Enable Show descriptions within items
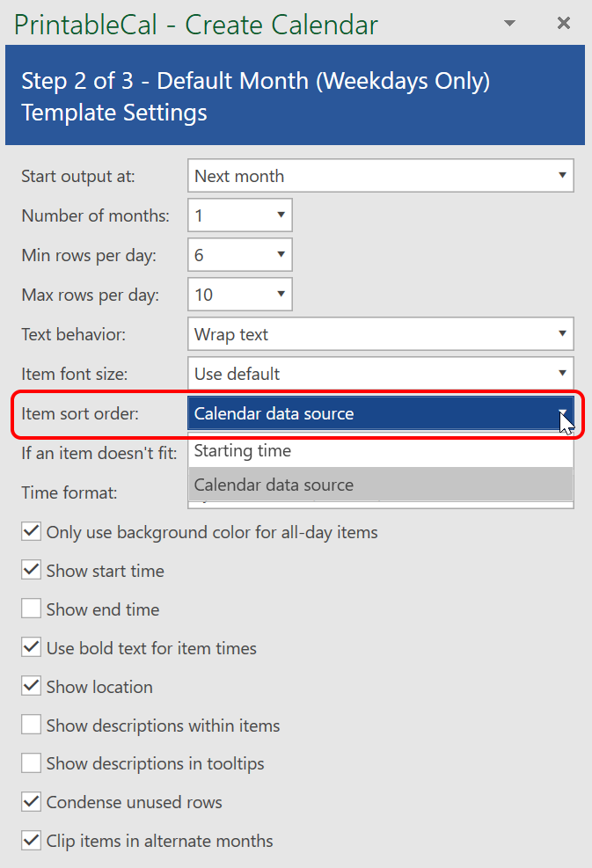This screenshot has width=592, height=868. click(32, 726)
